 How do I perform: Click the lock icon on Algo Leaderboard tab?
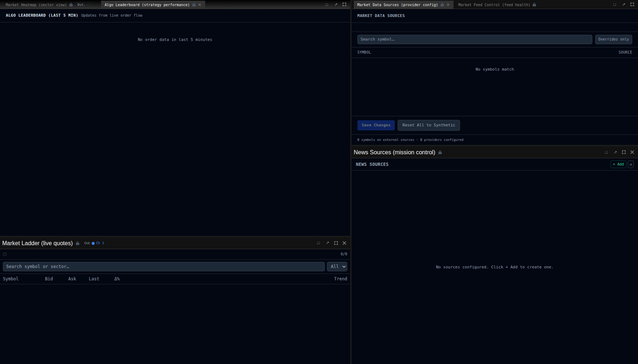pyautogui.click(x=194, y=5)
